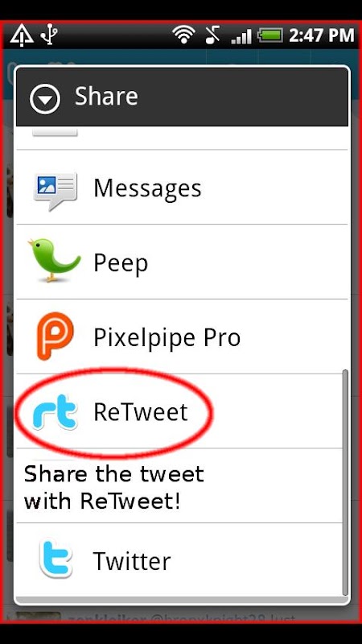The width and height of the screenshot is (362, 644).
Task: Tap the orange Pixelpipe Pro icon
Action: [55, 336]
